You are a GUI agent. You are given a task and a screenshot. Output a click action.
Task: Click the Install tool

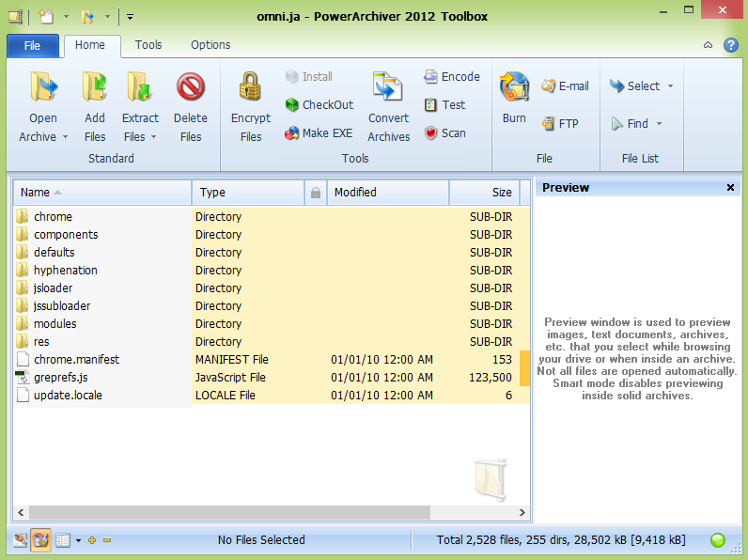point(308,77)
